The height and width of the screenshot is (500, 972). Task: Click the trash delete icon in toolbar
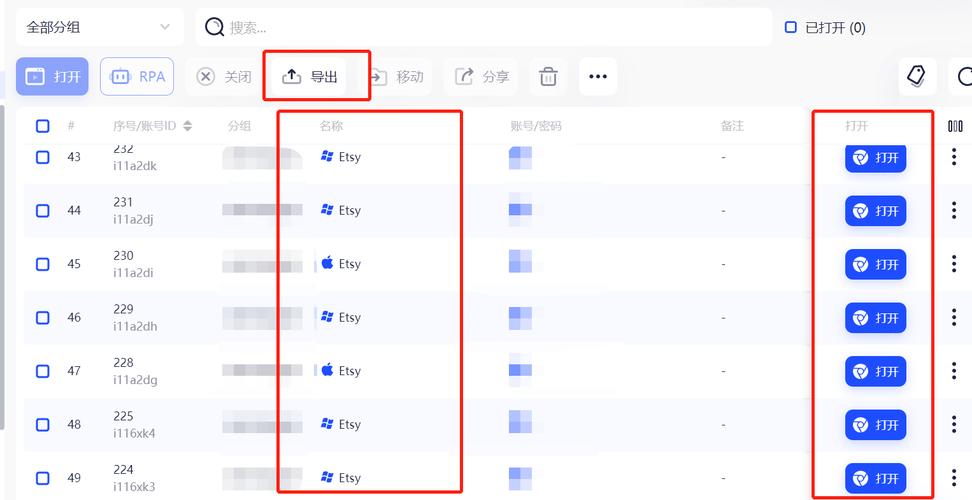pos(548,77)
